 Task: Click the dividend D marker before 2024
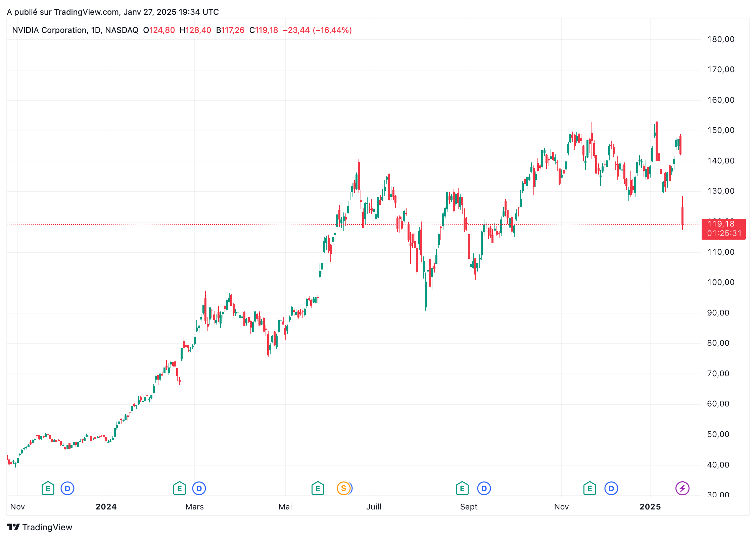coord(67,488)
